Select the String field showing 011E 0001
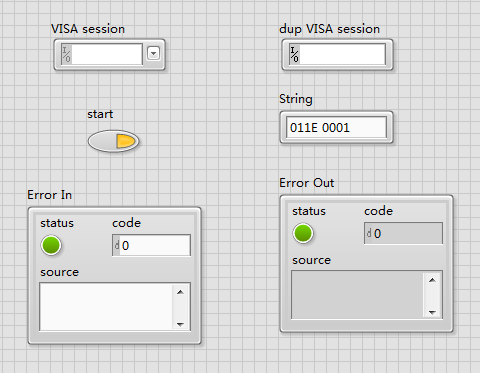Screen dimensions: 480x373 337,127
